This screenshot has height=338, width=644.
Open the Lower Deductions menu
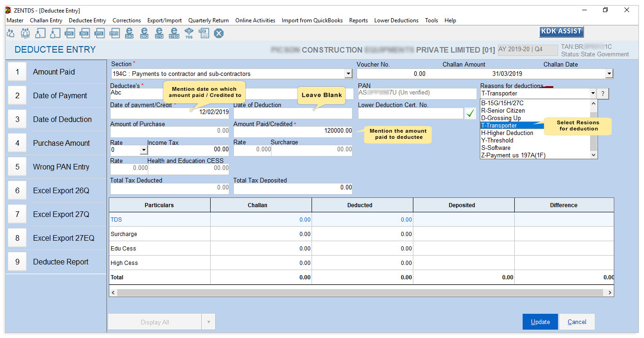(x=396, y=20)
